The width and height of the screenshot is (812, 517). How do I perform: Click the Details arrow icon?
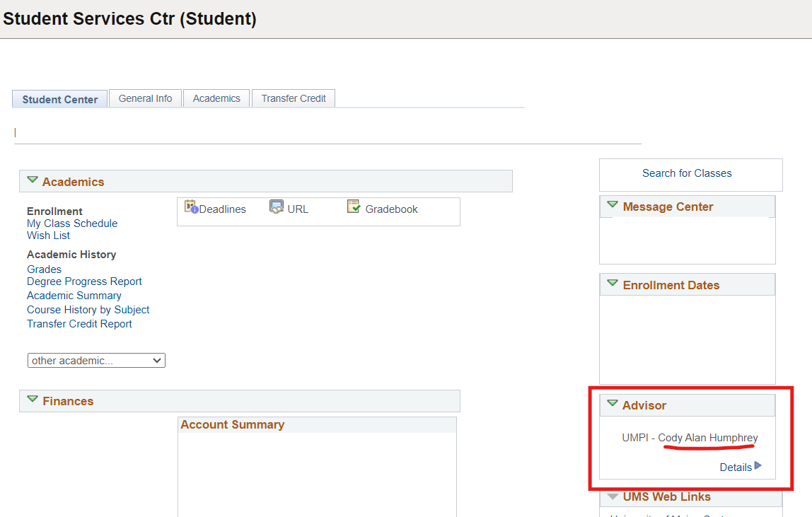(x=758, y=466)
